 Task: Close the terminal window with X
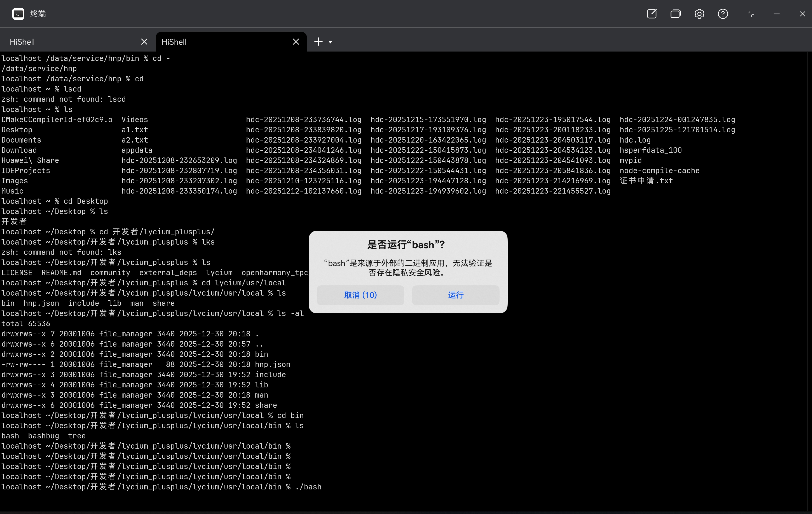(802, 14)
